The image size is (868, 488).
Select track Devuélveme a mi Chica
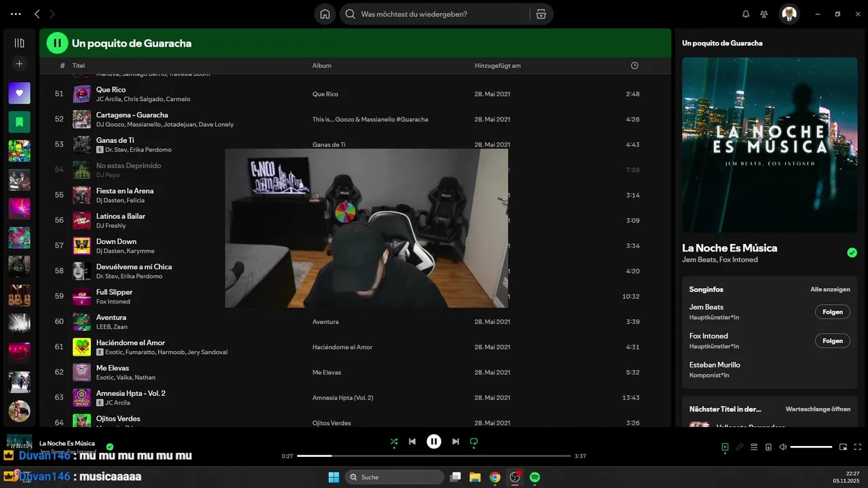click(x=134, y=266)
